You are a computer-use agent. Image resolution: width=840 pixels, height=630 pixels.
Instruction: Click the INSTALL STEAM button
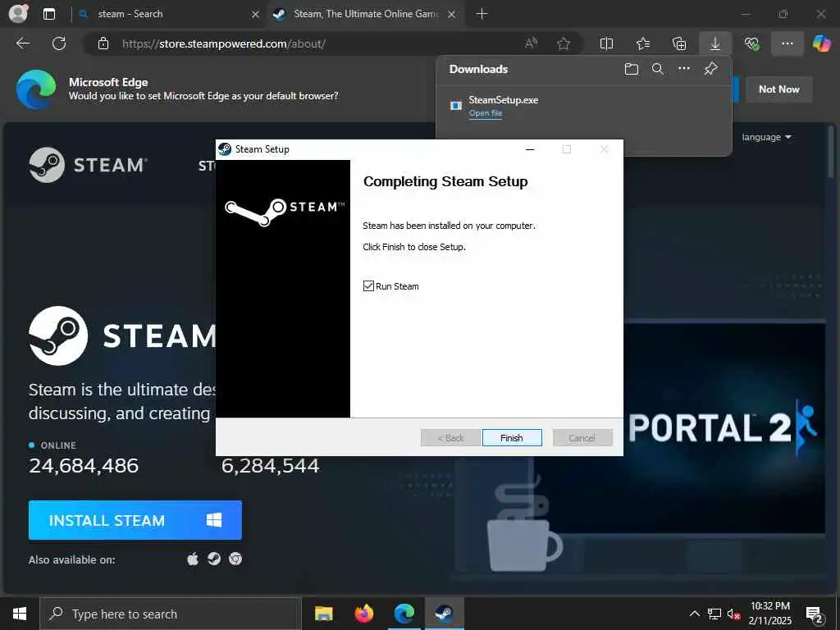coord(135,520)
